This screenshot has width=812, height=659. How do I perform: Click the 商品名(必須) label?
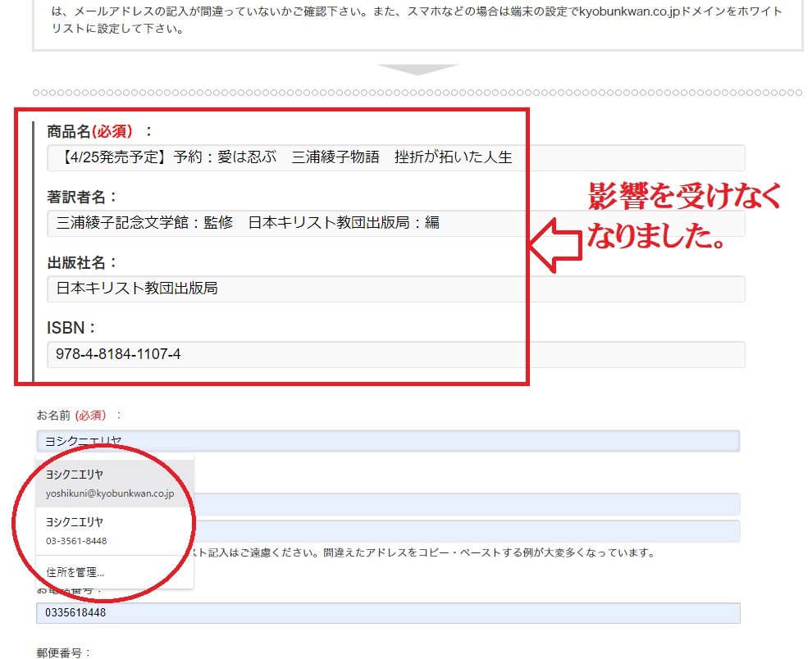[99, 131]
